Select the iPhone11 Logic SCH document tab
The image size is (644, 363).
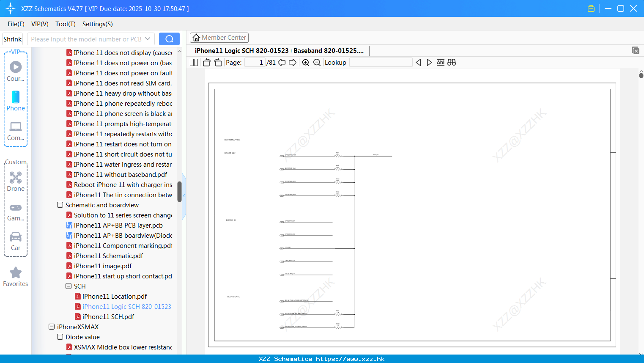279,51
